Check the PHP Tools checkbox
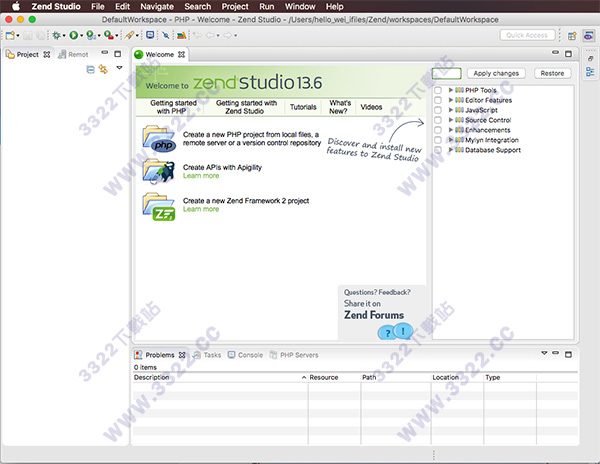This screenshot has width=600, height=464. (438, 90)
